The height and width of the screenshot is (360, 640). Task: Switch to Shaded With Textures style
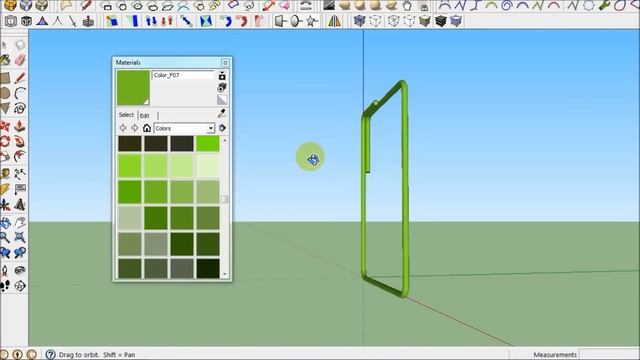pyautogui.click(x=440, y=20)
